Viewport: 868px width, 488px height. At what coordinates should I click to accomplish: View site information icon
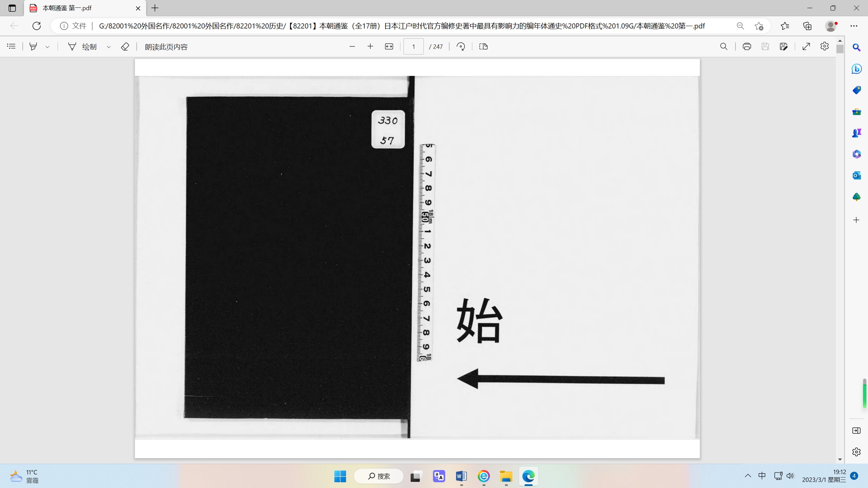(64, 26)
